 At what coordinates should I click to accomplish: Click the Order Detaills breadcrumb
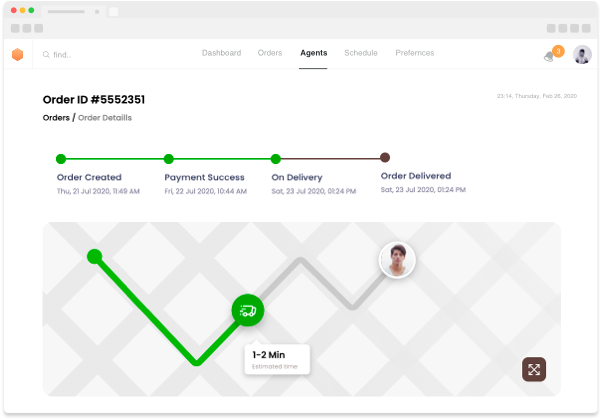[x=105, y=118]
